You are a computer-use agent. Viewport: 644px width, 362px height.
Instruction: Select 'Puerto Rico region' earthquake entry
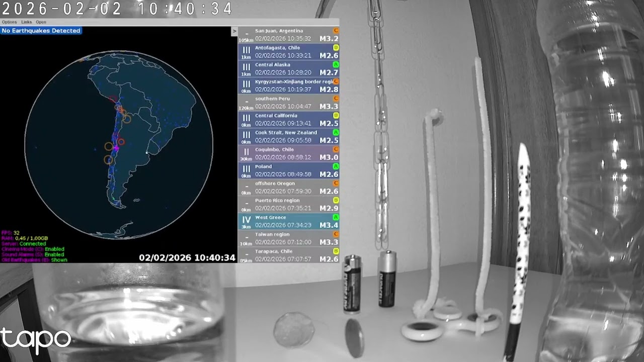click(289, 204)
